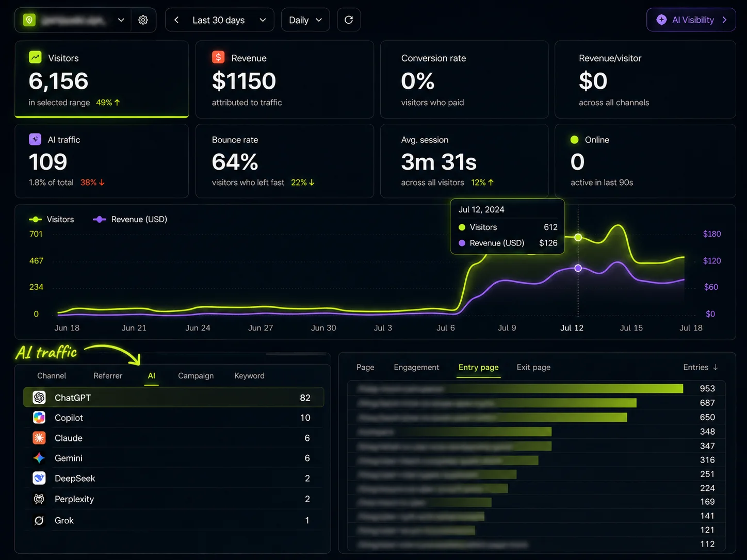The height and width of the screenshot is (560, 747).
Task: Toggle Visitors series in chart legend
Action: coord(52,219)
